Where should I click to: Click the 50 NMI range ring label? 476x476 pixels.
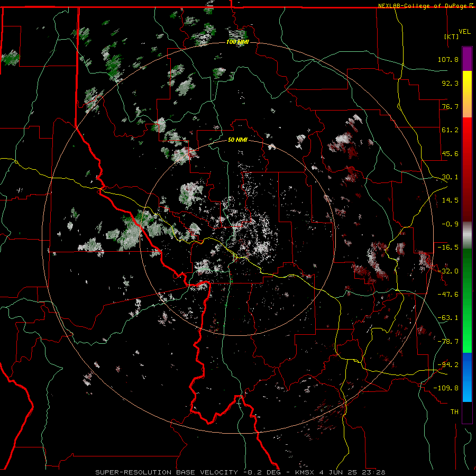tap(237, 140)
